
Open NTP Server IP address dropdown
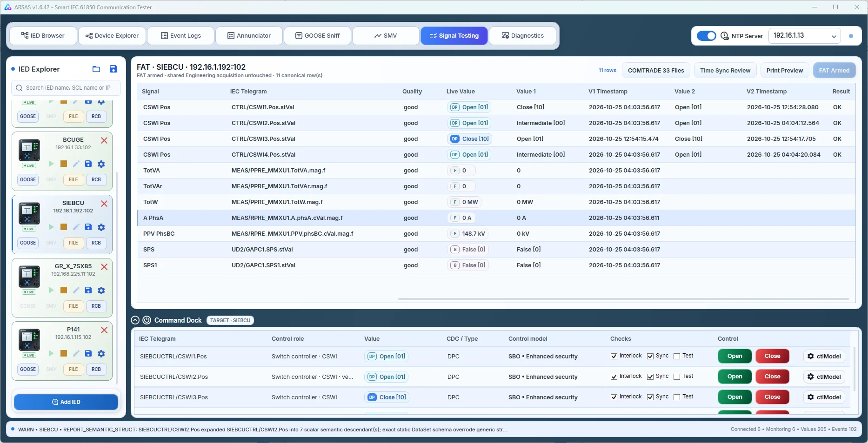(805, 36)
